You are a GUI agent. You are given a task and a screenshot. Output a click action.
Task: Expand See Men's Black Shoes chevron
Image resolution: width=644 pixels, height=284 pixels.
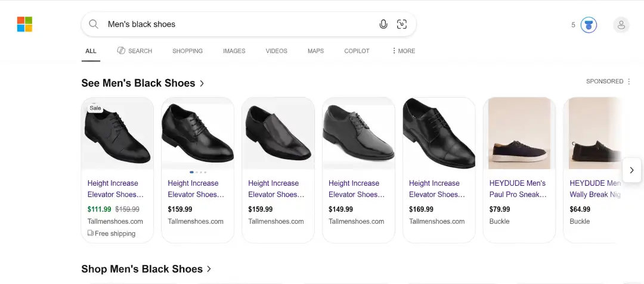tap(202, 83)
